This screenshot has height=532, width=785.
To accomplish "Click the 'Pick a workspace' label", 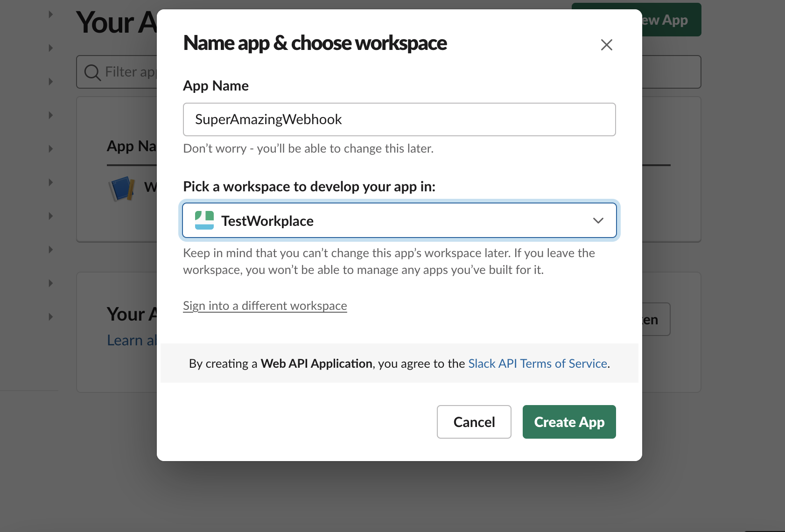I will click(309, 187).
